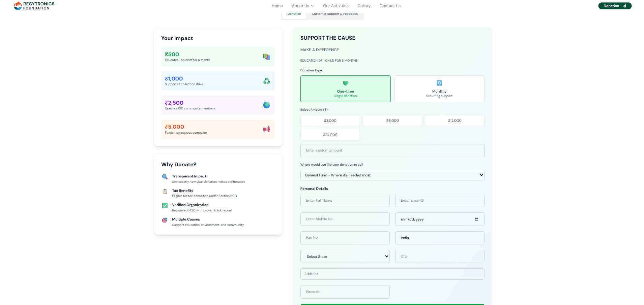The image size is (644, 305).
Task: Select Monthly recurring support option
Action: 439,89
